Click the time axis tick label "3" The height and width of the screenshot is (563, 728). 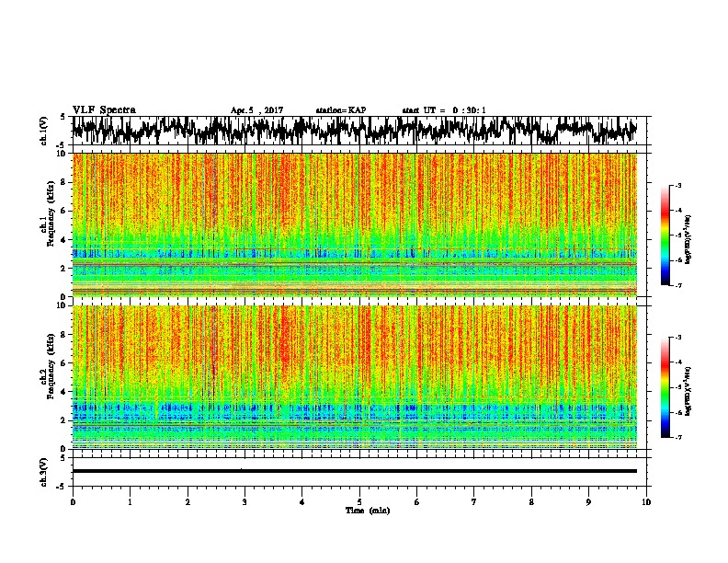[x=245, y=502]
